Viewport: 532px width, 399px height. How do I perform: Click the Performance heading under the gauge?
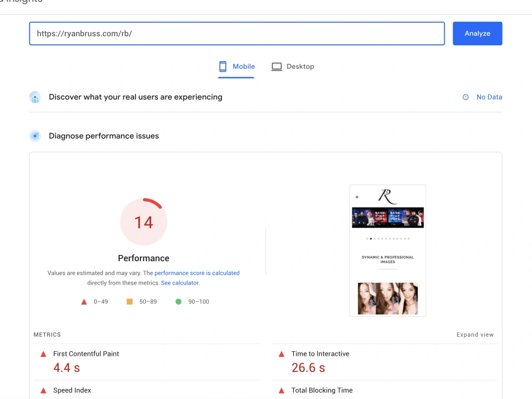[144, 258]
